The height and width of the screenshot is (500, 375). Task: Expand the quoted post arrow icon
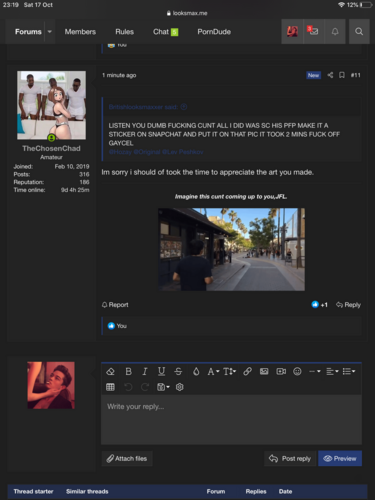(184, 107)
